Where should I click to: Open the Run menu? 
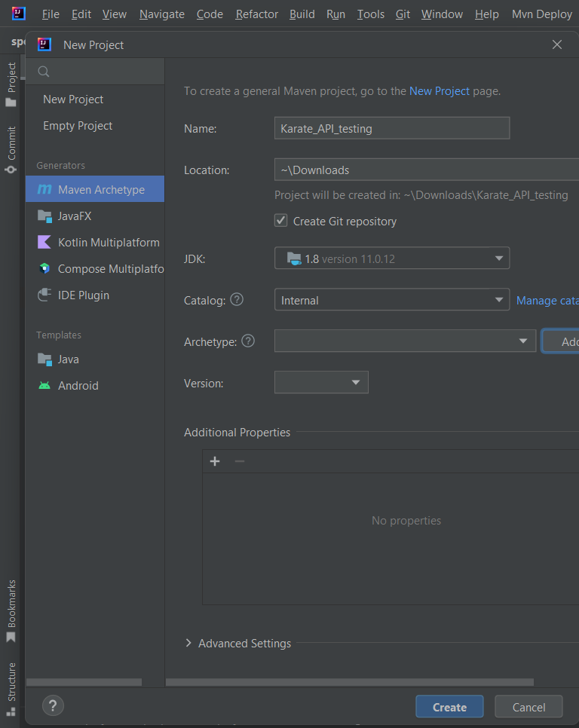click(335, 14)
